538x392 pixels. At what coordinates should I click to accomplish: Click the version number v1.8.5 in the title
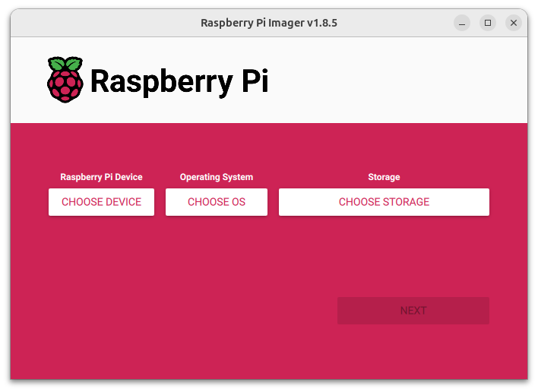(321, 23)
